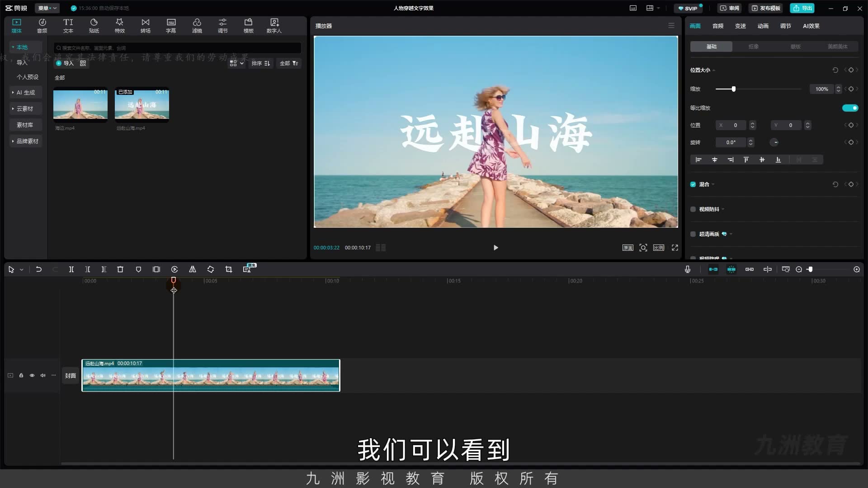Open the 排序 sort dropdown
868x488 pixels.
point(261,63)
